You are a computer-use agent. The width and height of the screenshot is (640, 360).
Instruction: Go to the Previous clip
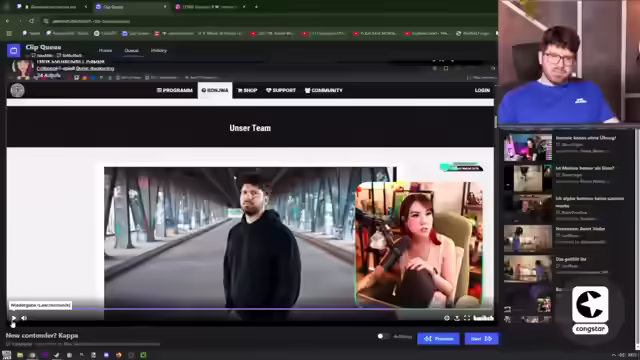[x=438, y=338]
